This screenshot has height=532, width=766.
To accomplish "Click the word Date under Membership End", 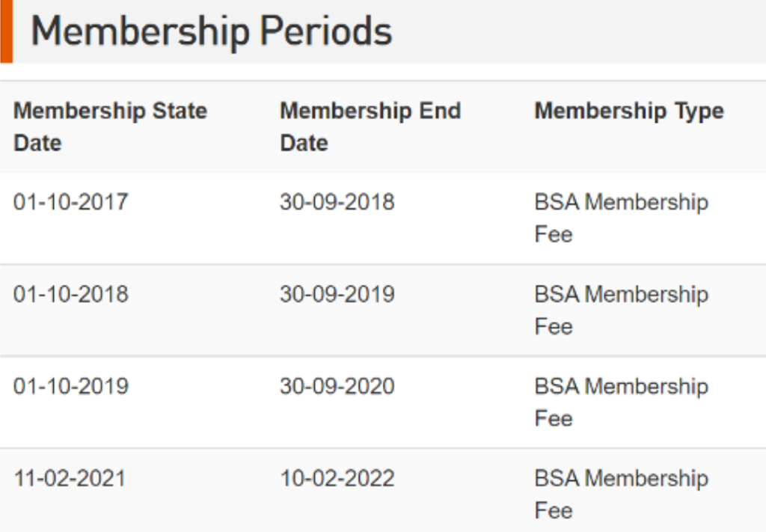I will point(304,143).
